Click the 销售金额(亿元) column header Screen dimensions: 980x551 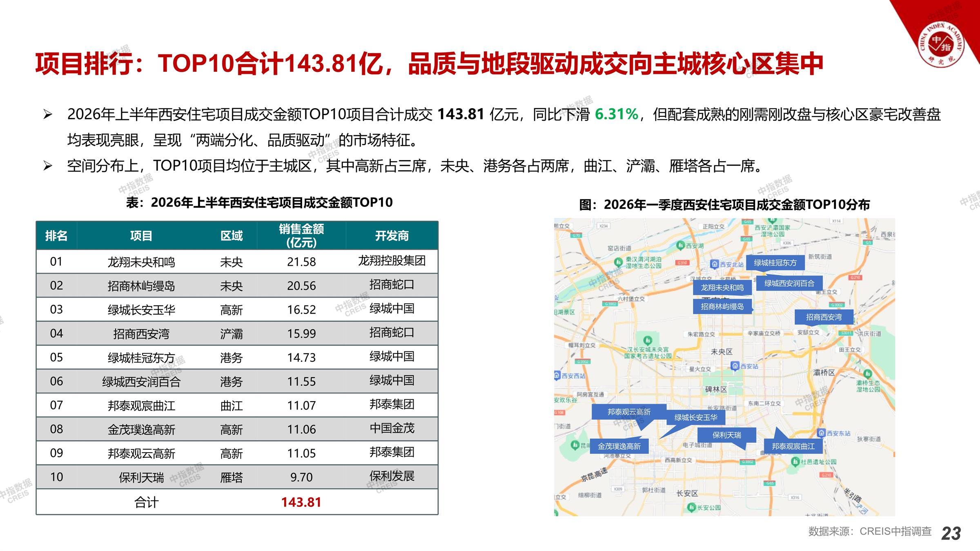click(x=301, y=236)
